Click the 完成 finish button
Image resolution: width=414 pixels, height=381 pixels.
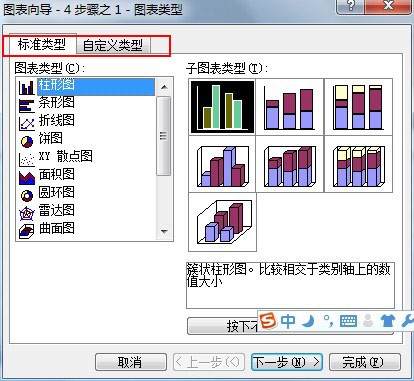coord(365,362)
